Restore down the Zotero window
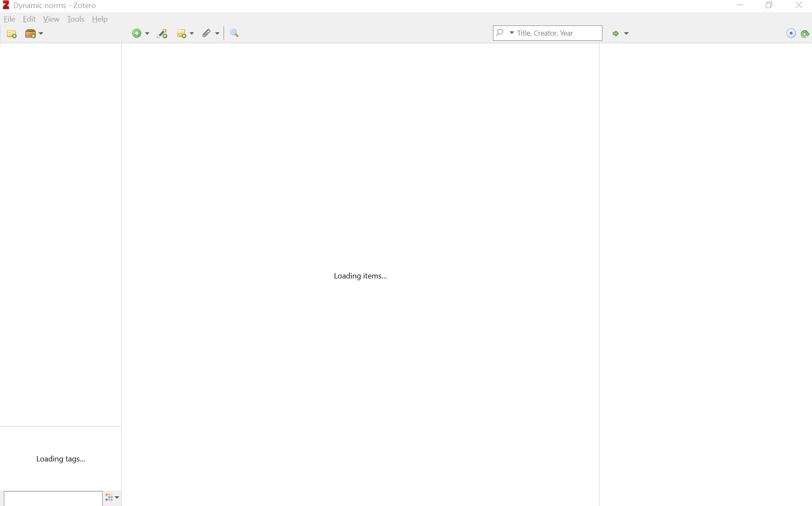The height and width of the screenshot is (506, 812). coord(769,5)
